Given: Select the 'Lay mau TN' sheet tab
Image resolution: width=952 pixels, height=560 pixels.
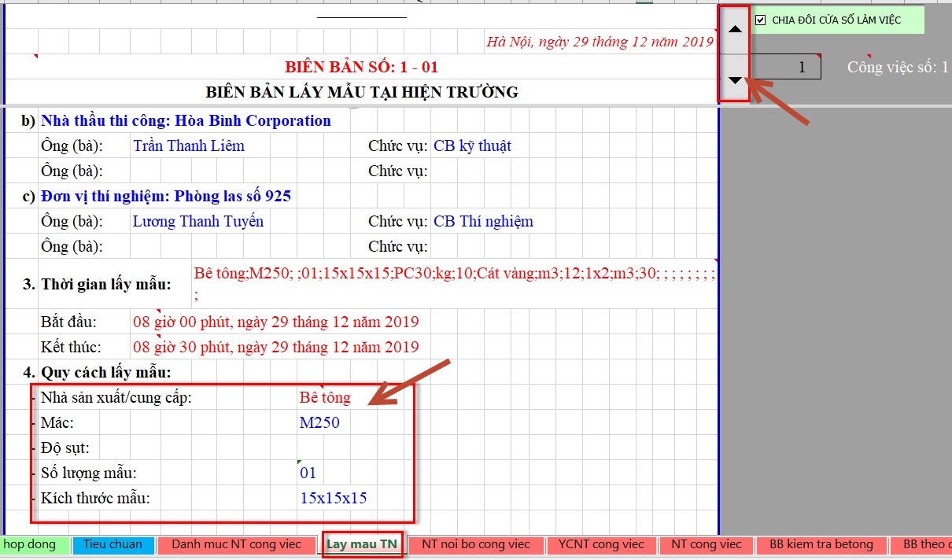Looking at the screenshot, I should point(362,544).
